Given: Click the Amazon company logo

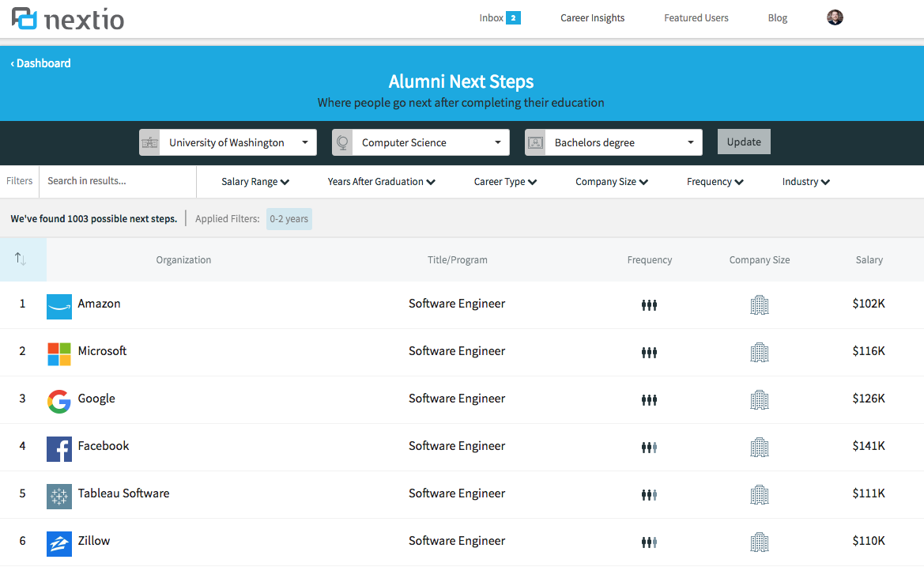Looking at the screenshot, I should pos(59,306).
